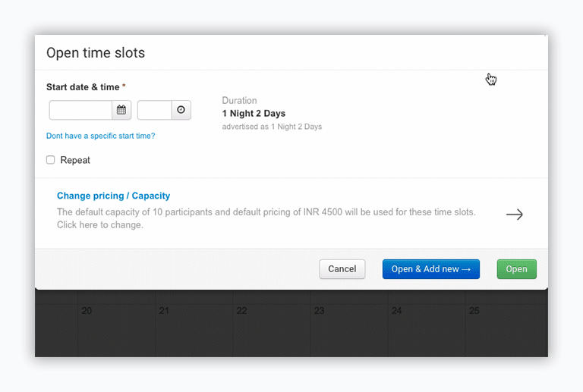This screenshot has width=583, height=392.
Task: Select day 20 in the calendar
Action: point(87,311)
